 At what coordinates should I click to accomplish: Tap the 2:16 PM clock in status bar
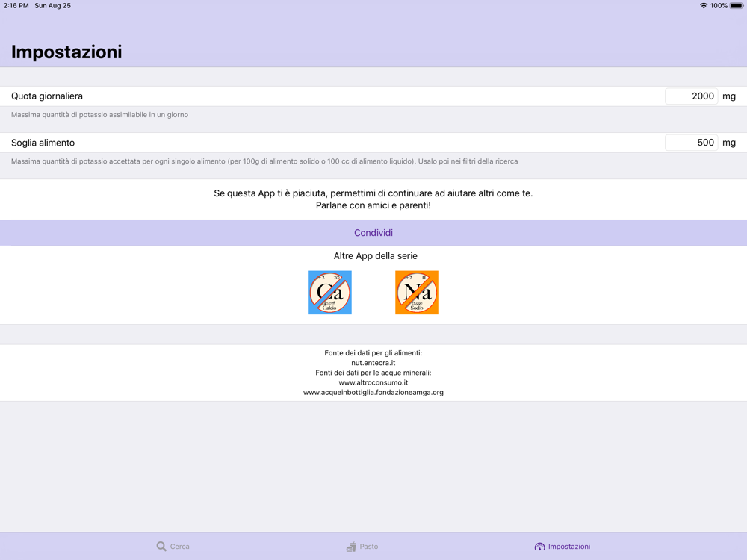pyautogui.click(x=16, y=6)
